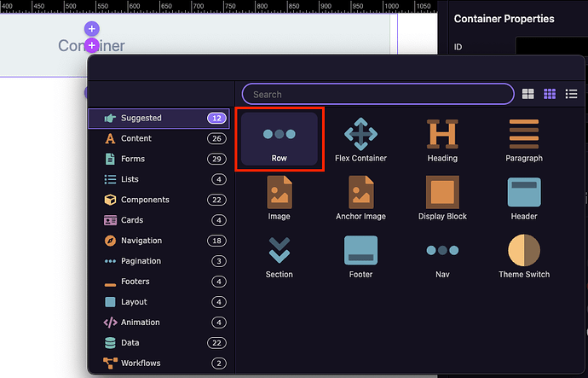Add a Section element
588x378 pixels.
[x=279, y=257]
